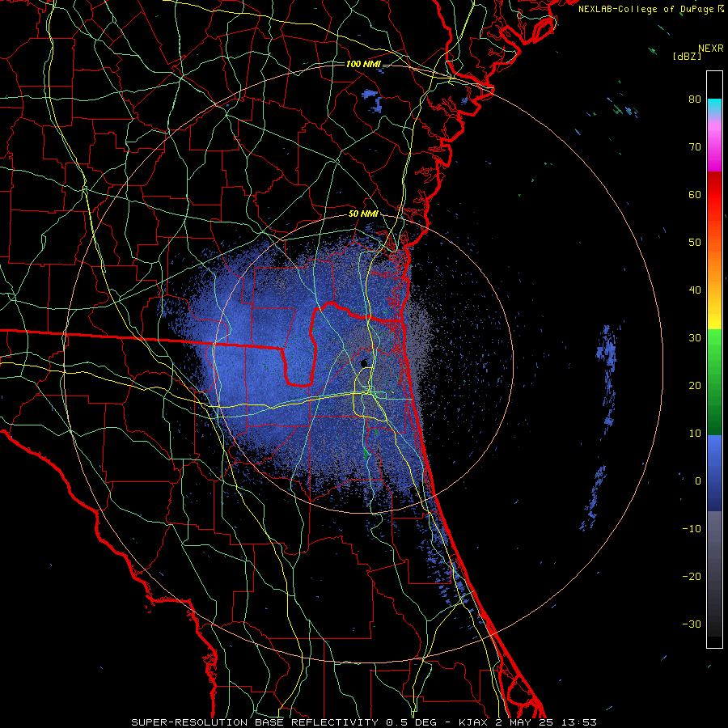Image resolution: width=728 pixels, height=728 pixels.
Task: Click the gray segment of the color bar
Action: 714,574
